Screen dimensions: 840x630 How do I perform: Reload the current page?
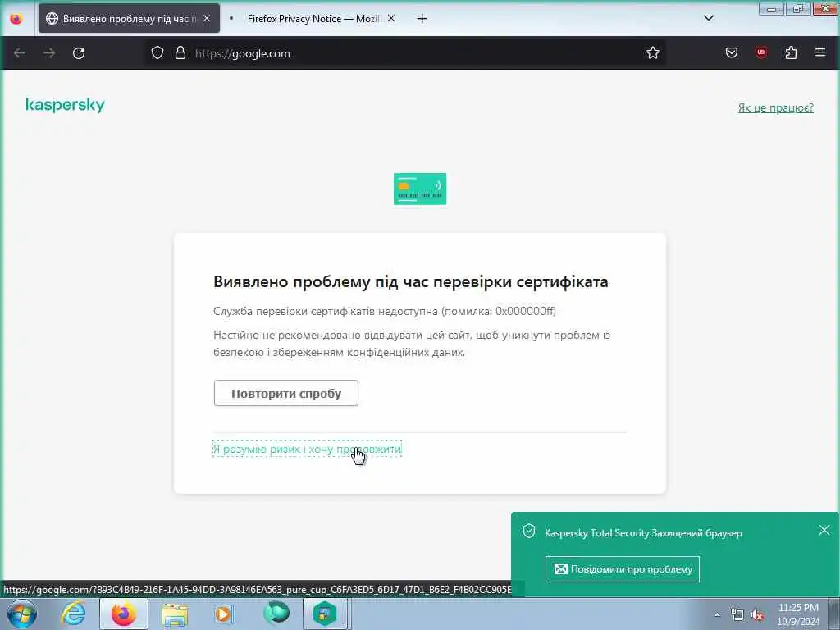pyautogui.click(x=79, y=53)
